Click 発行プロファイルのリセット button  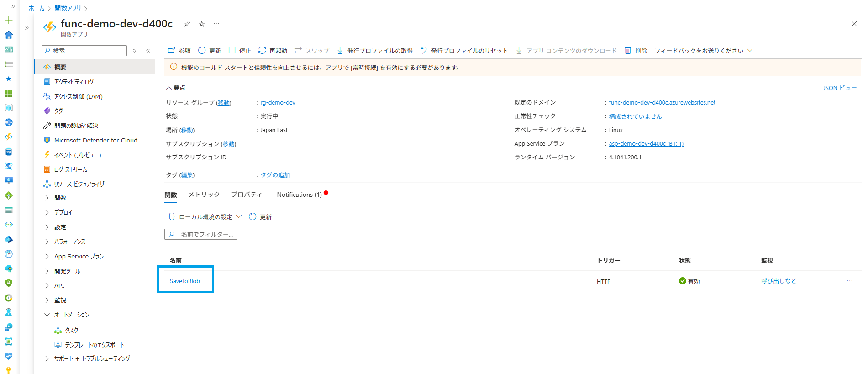464,51
